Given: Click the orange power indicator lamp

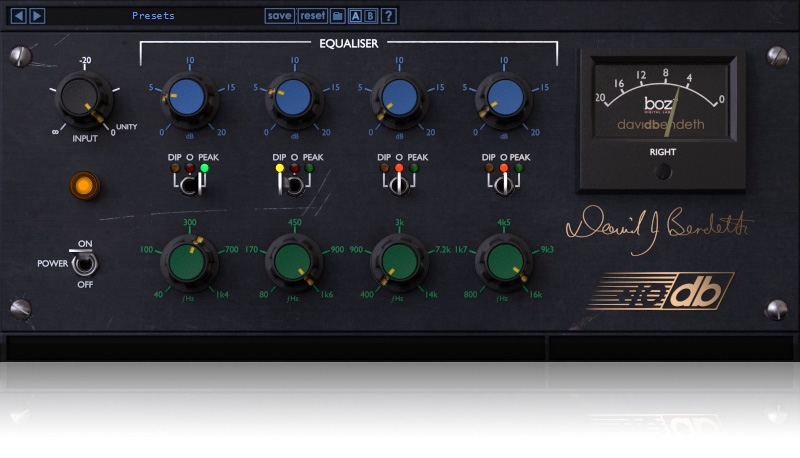Looking at the screenshot, I should point(84,184).
